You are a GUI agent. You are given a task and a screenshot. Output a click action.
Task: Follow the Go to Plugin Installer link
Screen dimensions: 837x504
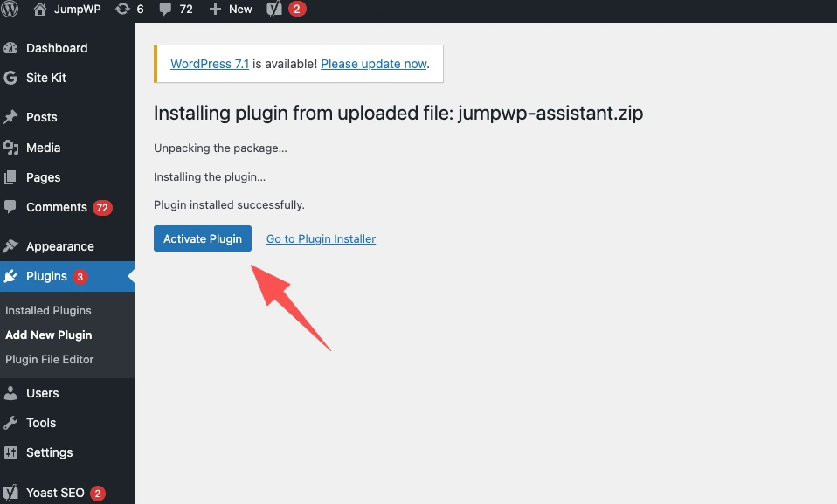[321, 239]
